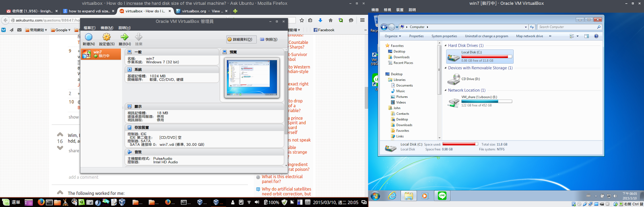Open the Linux Mint 選單 menu button

click(11, 202)
